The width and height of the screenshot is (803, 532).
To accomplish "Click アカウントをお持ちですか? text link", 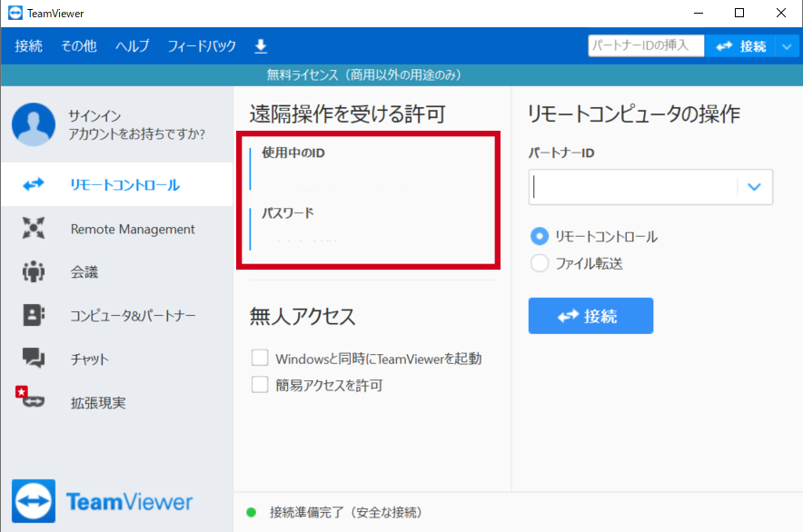I will click(137, 134).
